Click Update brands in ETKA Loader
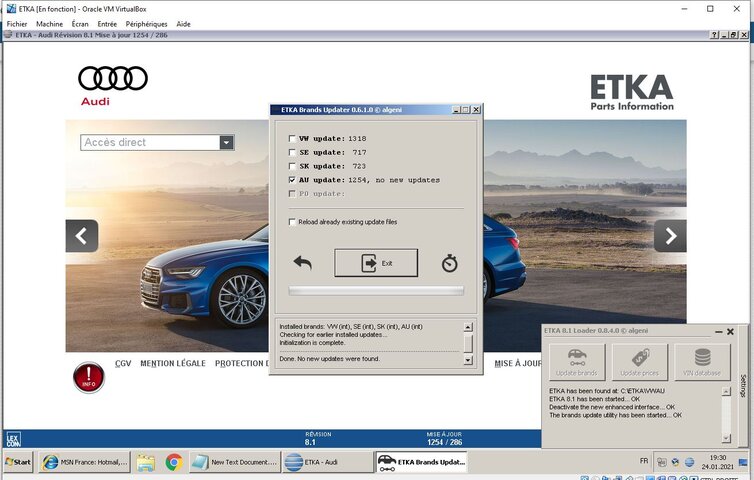Image resolution: width=754 pixels, height=480 pixels. pyautogui.click(x=577, y=362)
